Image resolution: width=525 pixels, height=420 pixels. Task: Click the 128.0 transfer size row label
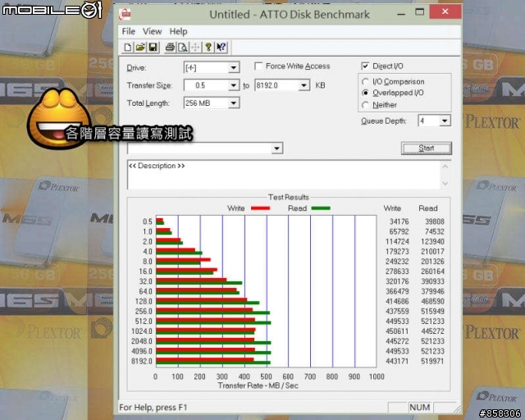coord(144,301)
